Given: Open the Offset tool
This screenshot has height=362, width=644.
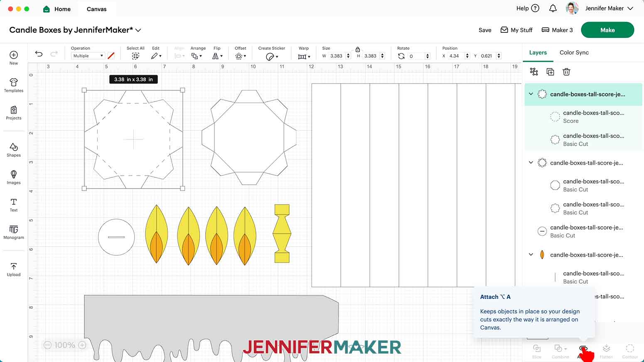Looking at the screenshot, I should tap(240, 56).
